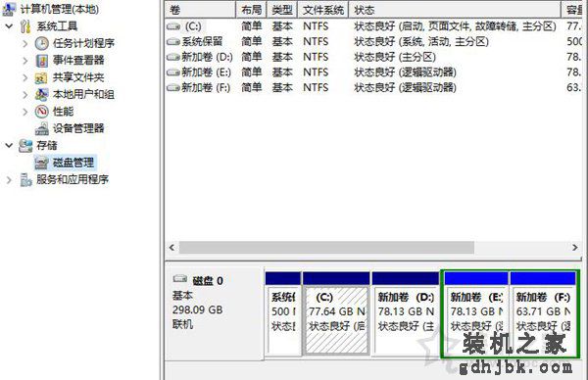Viewport: 588px width, 380px height.
Task: Click the drive icon of the 新加卷 (E:) row
Action: [x=173, y=72]
